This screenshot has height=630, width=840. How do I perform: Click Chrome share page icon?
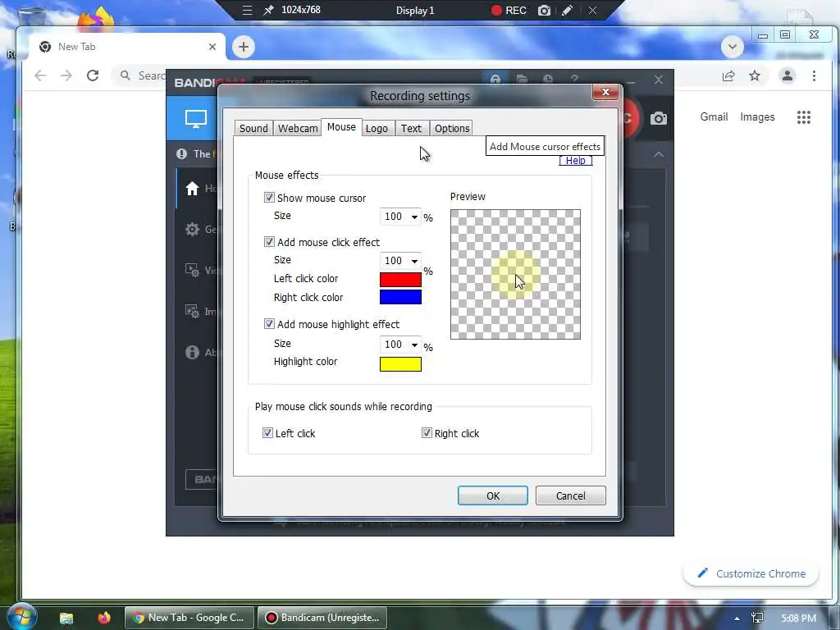coord(728,76)
